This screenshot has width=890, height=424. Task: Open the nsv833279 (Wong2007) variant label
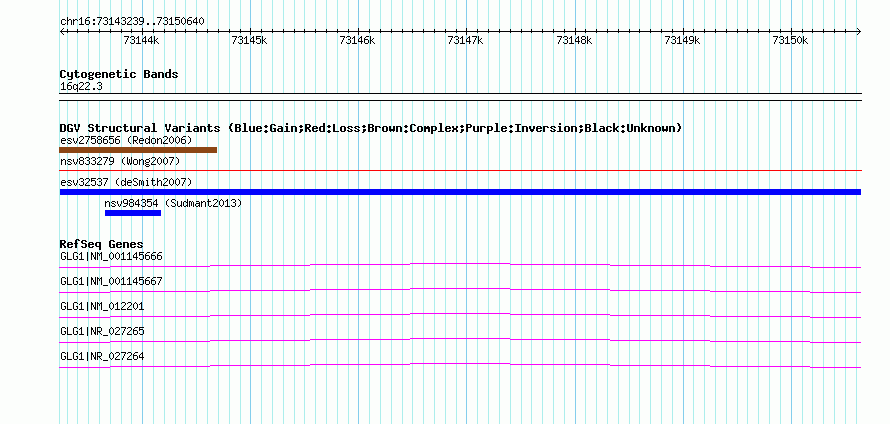point(120,162)
